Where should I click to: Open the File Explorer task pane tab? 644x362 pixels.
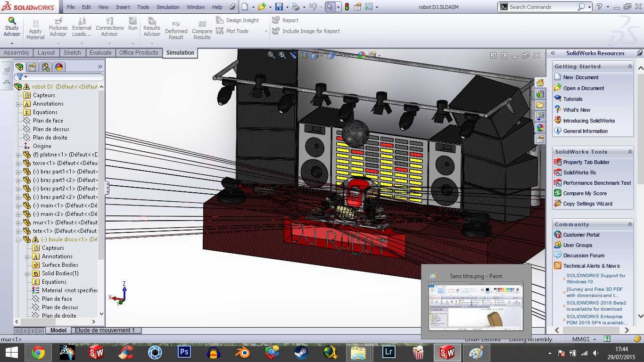coord(540,105)
